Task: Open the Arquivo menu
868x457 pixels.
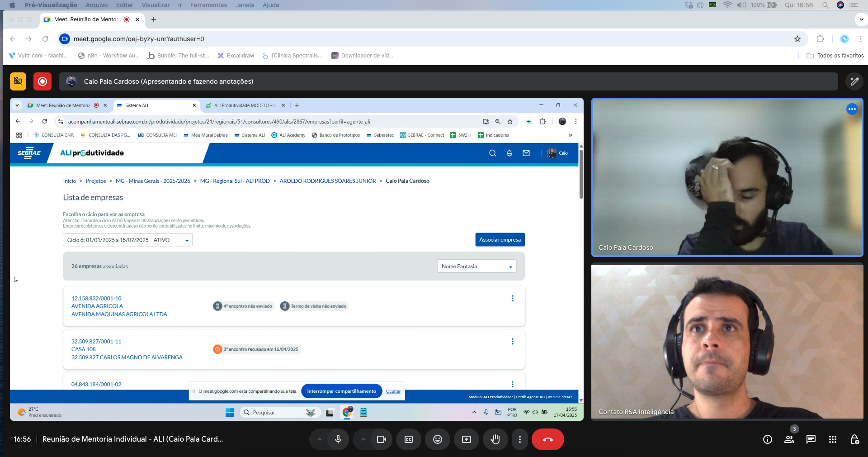Action: coord(97,5)
